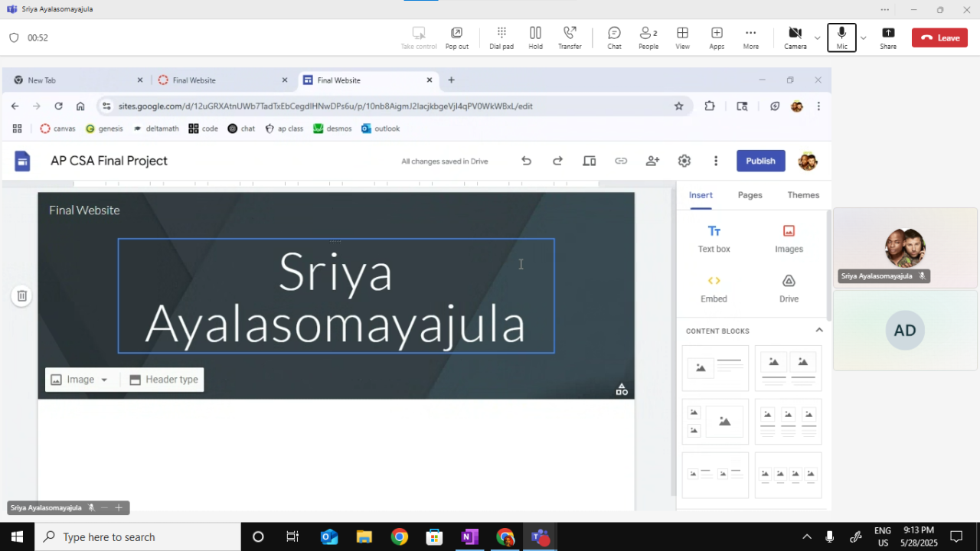Click the Windows taskbar search box
Viewport: 980px width, 551px height.
point(138,537)
